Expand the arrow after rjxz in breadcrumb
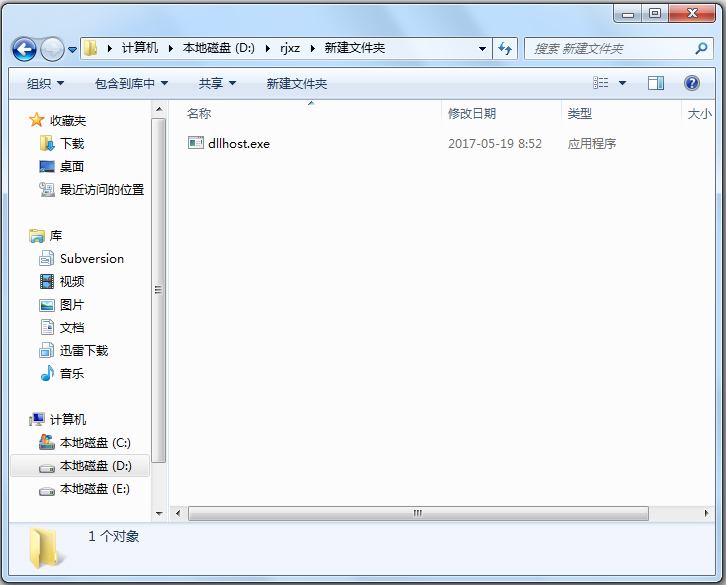726x585 pixels. 313,48
